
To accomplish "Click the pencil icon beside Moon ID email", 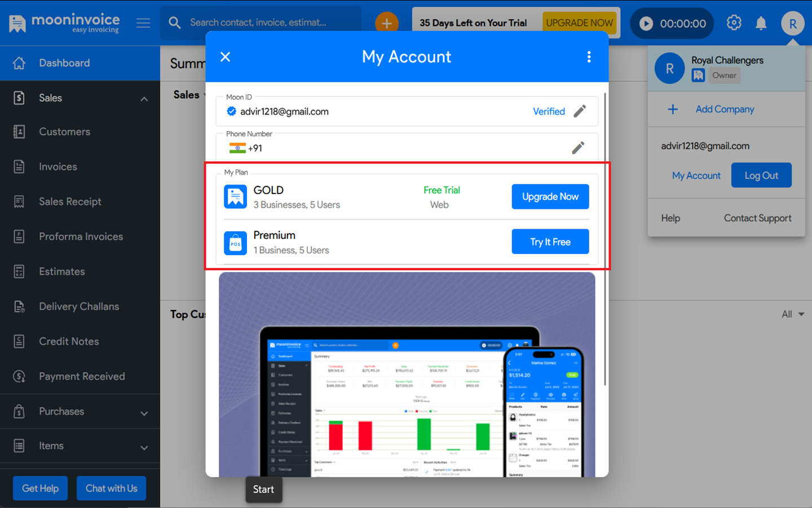I will point(580,111).
